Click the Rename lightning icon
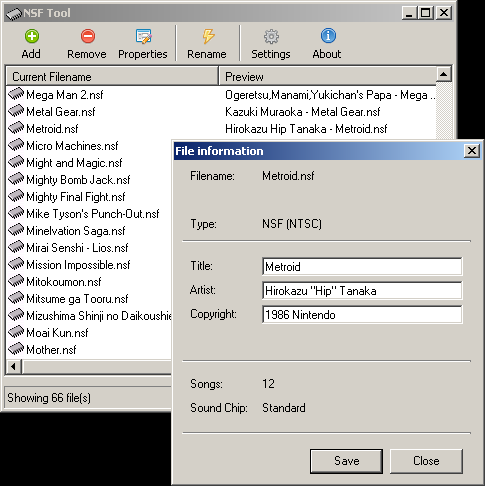 pos(208,36)
